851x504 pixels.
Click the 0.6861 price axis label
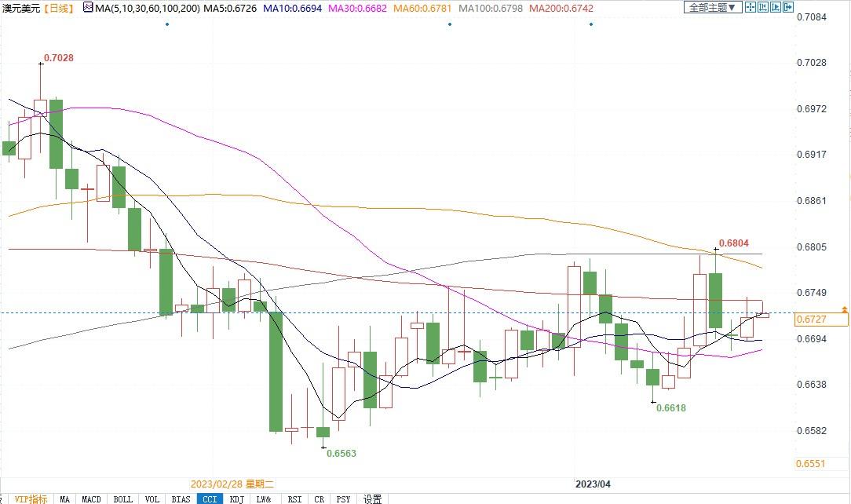(x=812, y=201)
